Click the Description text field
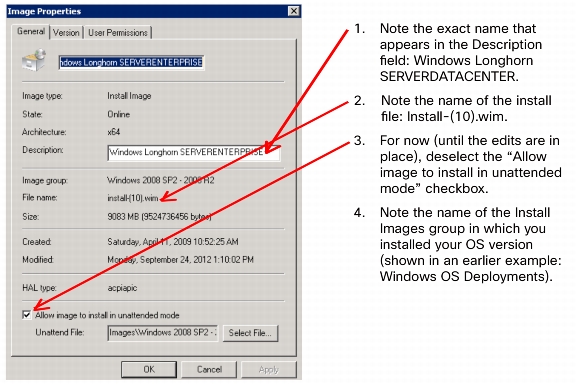The height and width of the screenshot is (386, 578). coord(194,152)
